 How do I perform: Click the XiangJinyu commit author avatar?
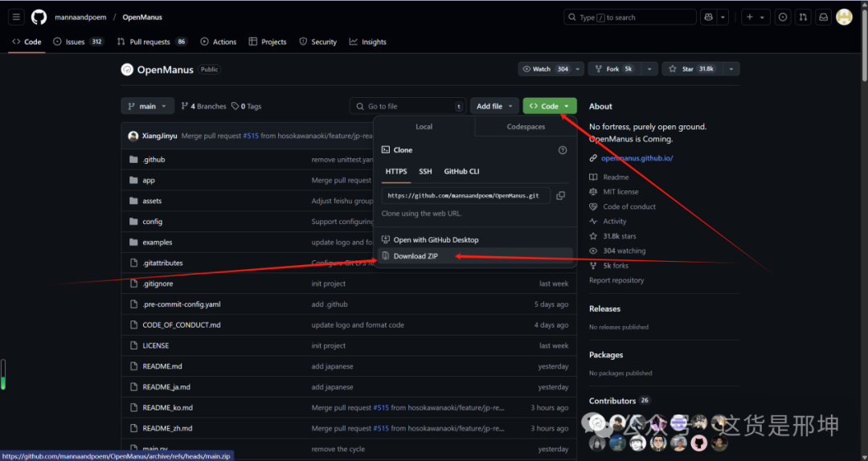[133, 137]
